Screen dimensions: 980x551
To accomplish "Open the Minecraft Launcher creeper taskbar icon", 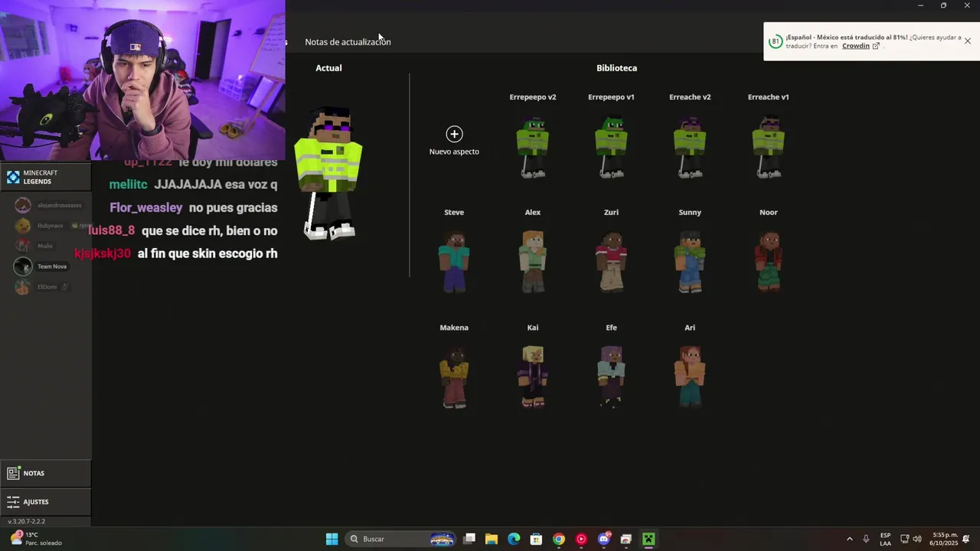I will 648,539.
